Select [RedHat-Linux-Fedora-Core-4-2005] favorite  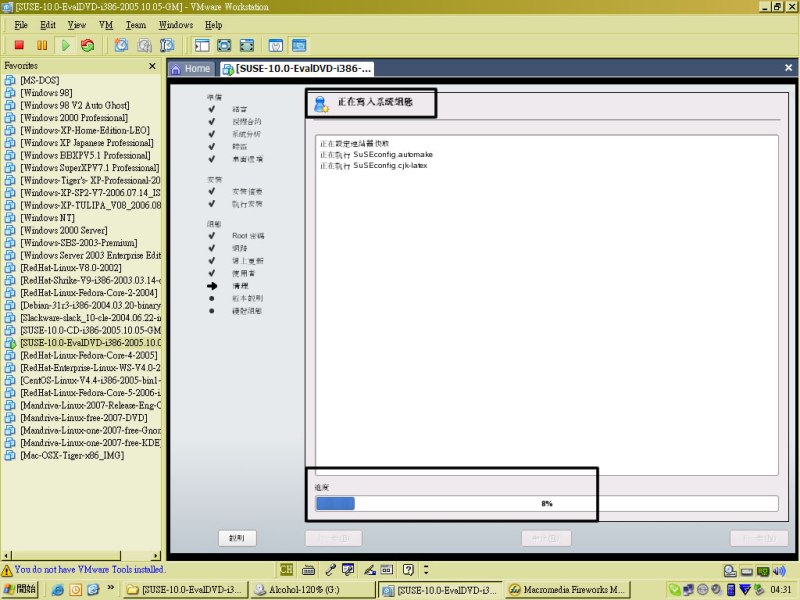89,355
